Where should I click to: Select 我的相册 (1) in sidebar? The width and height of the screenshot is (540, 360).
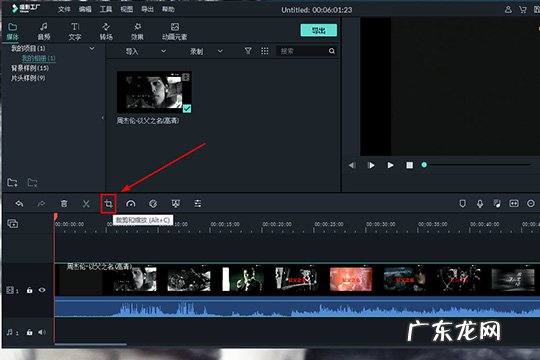pos(39,58)
